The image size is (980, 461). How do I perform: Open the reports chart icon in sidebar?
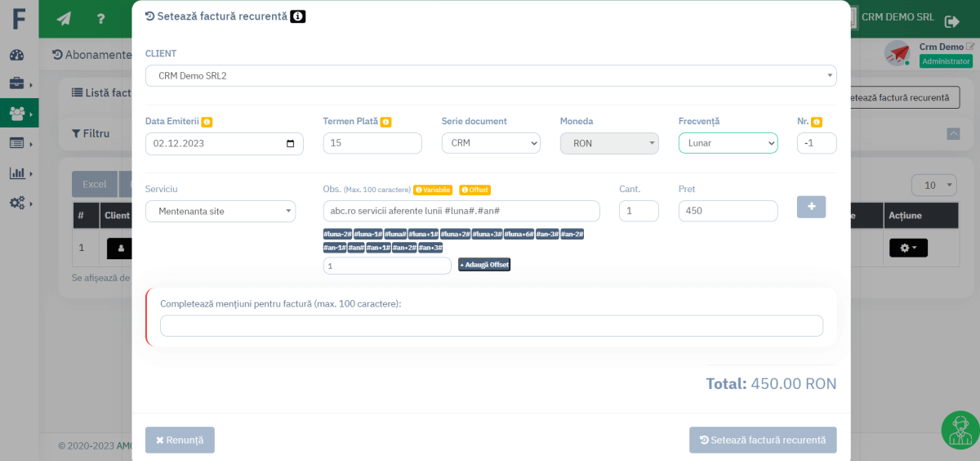[x=17, y=173]
